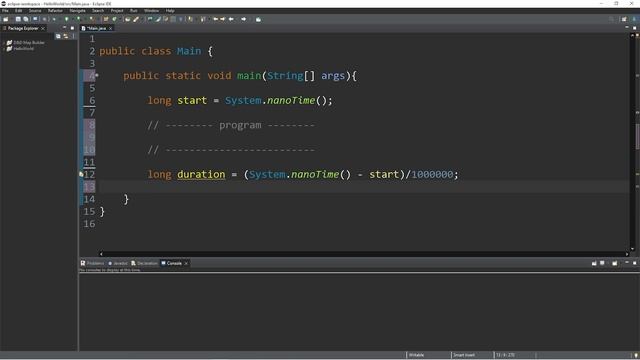Switch to the Javadoc tab
Screen dimensions: 640x360
pos(118,263)
